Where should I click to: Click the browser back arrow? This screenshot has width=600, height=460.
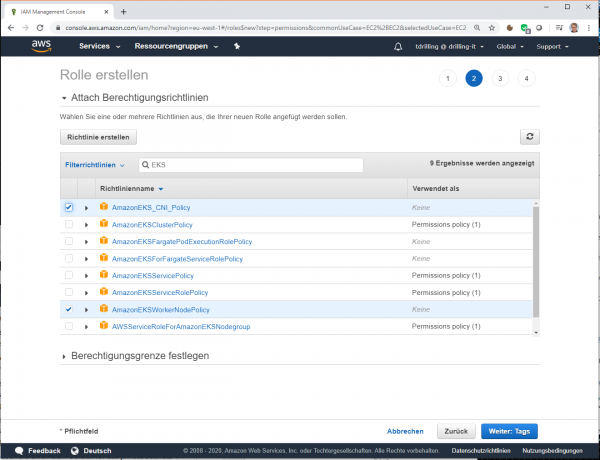pos(11,28)
